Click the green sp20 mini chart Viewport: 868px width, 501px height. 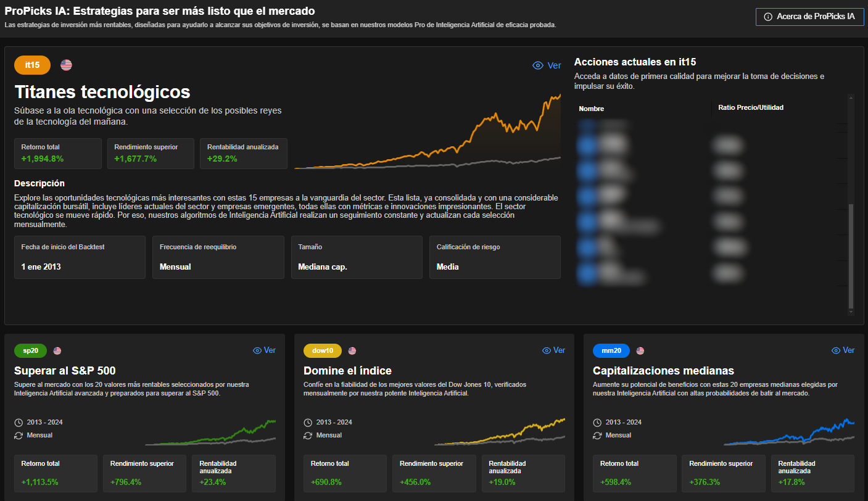point(210,432)
